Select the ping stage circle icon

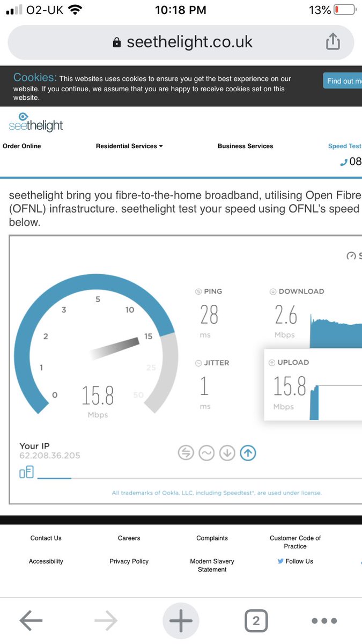(x=186, y=453)
